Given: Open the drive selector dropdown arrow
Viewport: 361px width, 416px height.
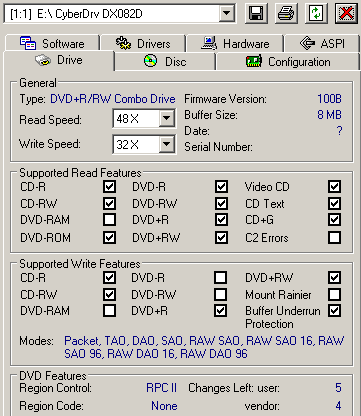Looking at the screenshot, I should [x=226, y=13].
